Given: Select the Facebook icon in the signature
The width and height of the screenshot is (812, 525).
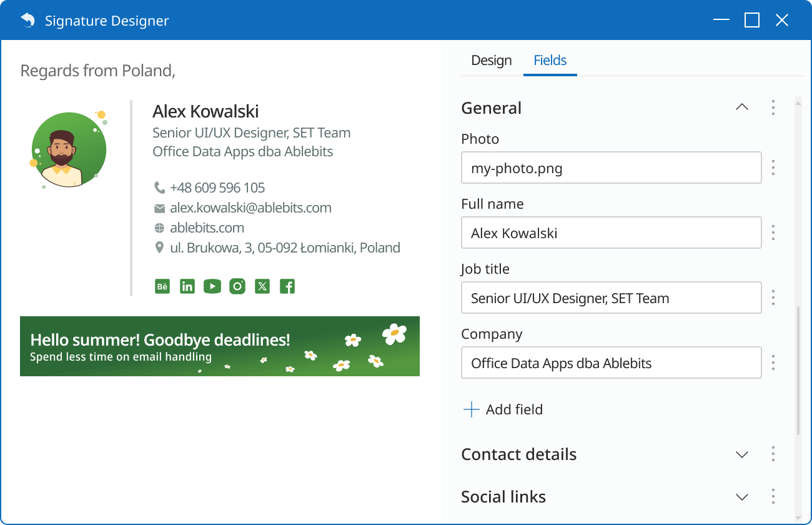Looking at the screenshot, I should [287, 286].
